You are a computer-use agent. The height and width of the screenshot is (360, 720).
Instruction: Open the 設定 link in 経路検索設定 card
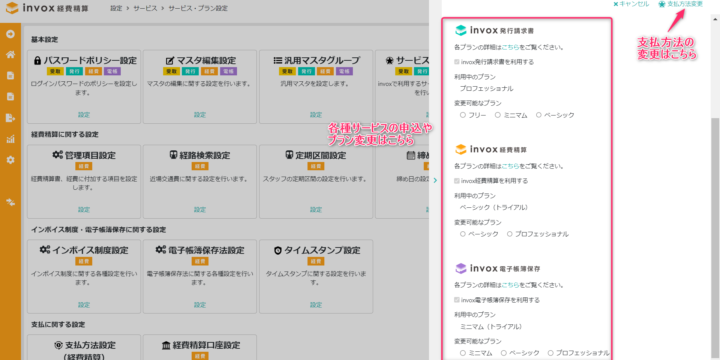200,209
